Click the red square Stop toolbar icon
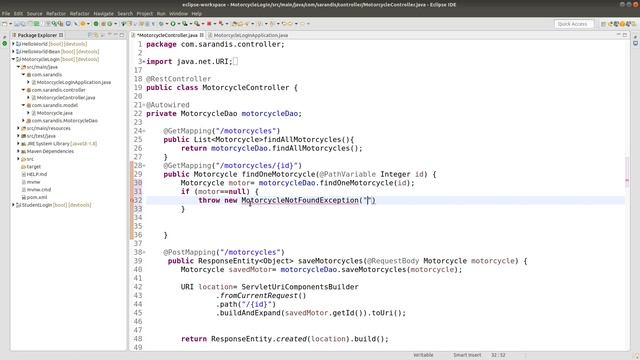The height and width of the screenshot is (360, 640). (x=209, y=24)
